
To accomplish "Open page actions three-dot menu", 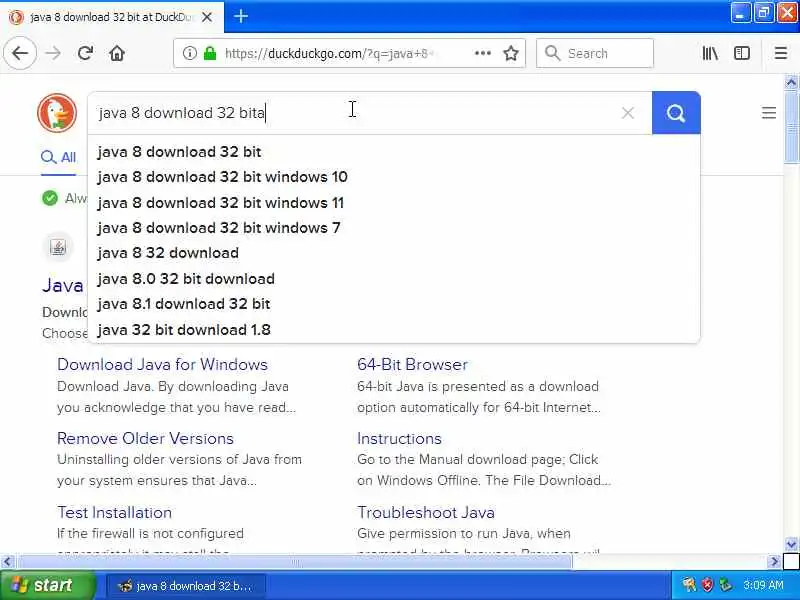I will tap(483, 53).
